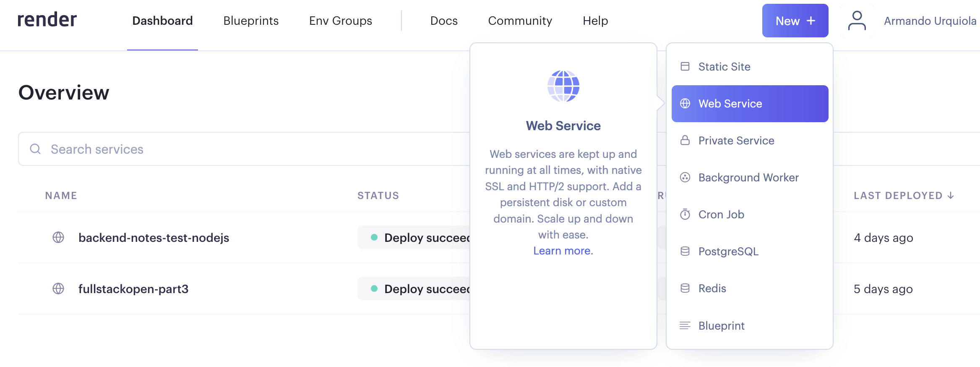Click the Redis database icon

(685, 288)
